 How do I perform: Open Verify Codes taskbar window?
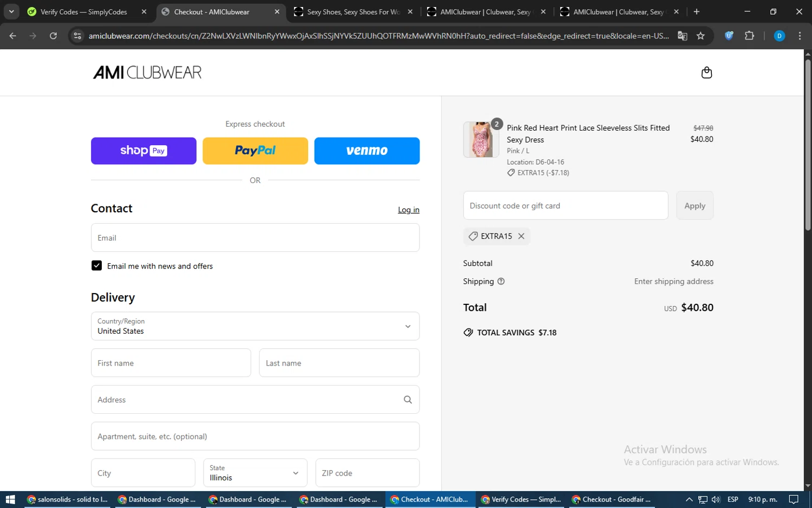pyautogui.click(x=521, y=499)
